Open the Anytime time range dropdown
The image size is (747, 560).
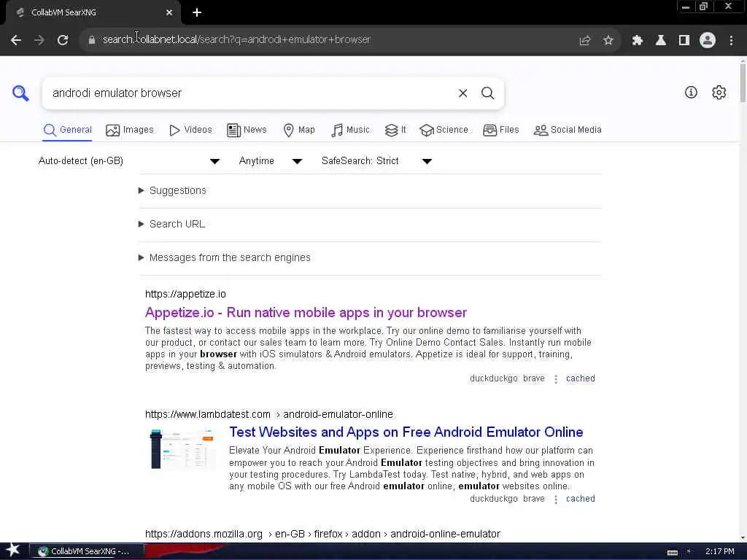(270, 161)
